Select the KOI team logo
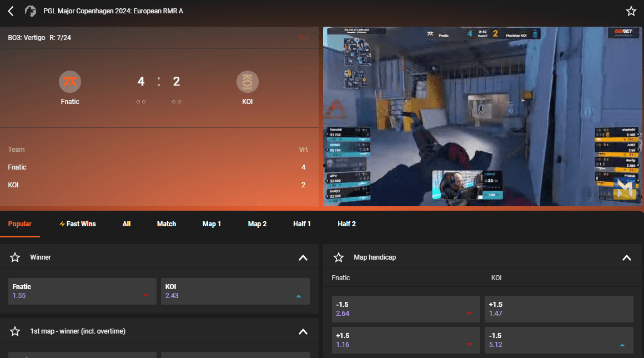The height and width of the screenshot is (358, 644). click(248, 81)
